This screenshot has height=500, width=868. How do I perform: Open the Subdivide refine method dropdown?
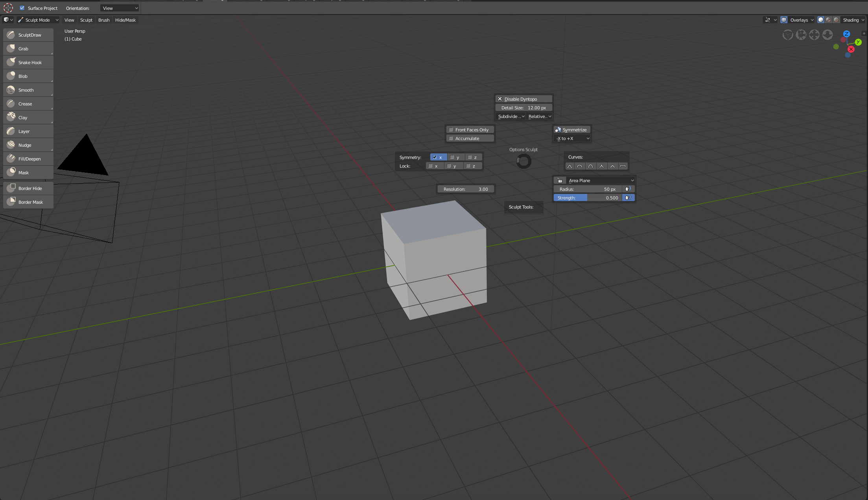pos(510,116)
